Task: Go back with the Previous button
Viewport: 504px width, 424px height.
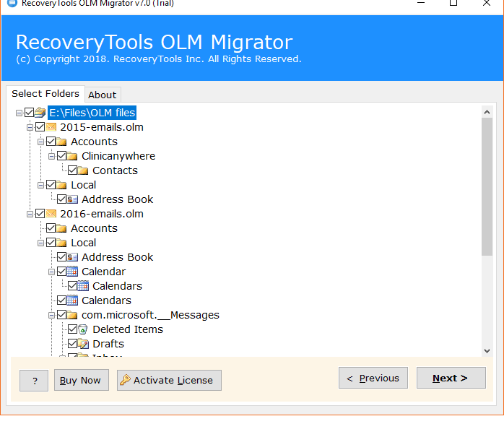Action: 373,378
